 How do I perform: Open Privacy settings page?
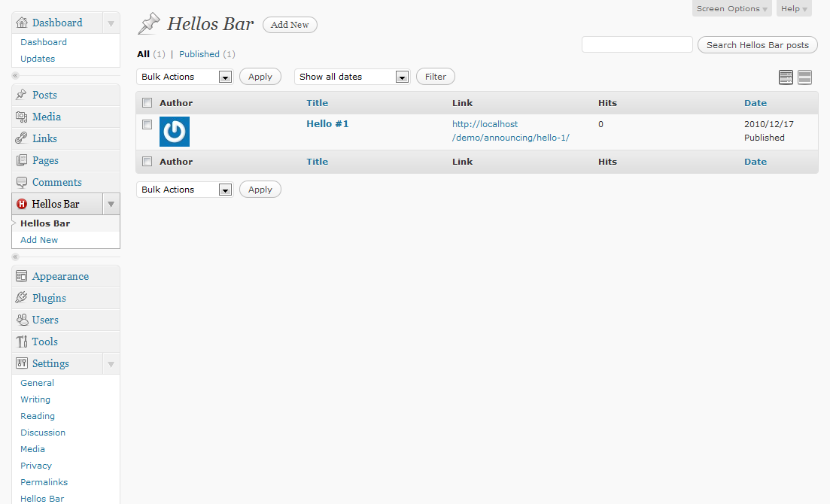pyautogui.click(x=36, y=466)
